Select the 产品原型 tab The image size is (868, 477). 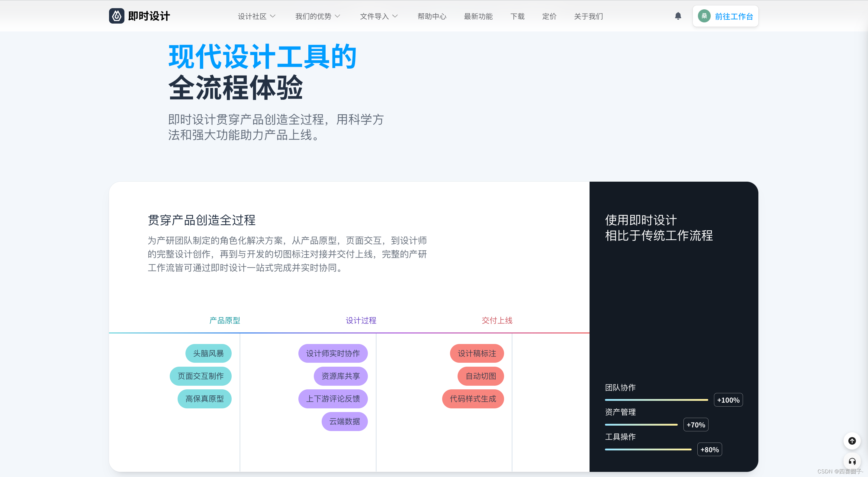click(225, 320)
